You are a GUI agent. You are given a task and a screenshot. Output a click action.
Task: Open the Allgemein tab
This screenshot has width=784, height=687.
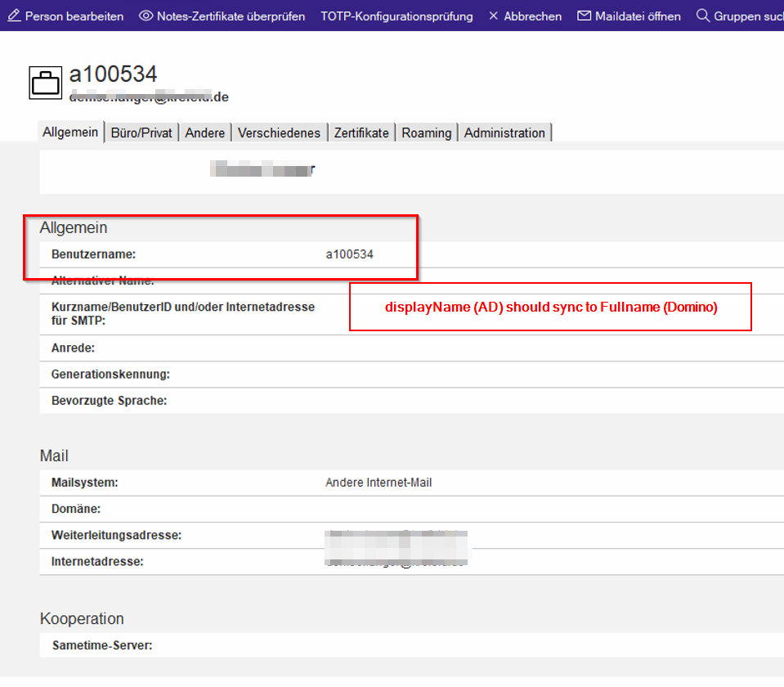coord(70,132)
